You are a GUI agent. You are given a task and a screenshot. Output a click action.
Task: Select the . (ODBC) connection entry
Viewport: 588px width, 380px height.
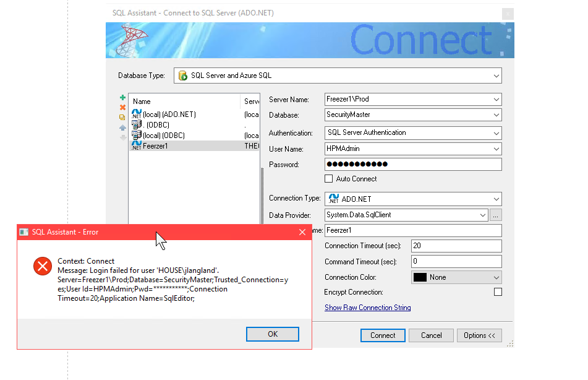[195, 124]
